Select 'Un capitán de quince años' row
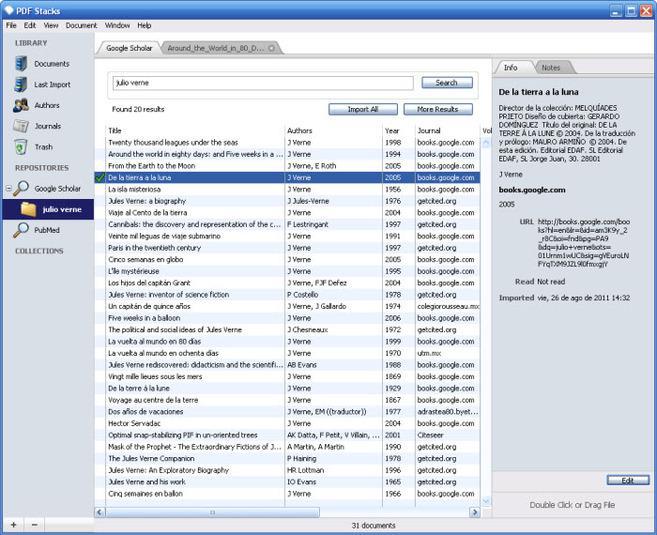Screen dimensions: 657x535 287,306
